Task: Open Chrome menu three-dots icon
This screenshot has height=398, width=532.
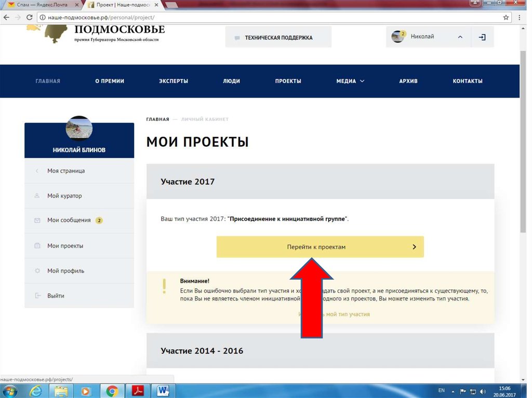Action: pos(520,17)
